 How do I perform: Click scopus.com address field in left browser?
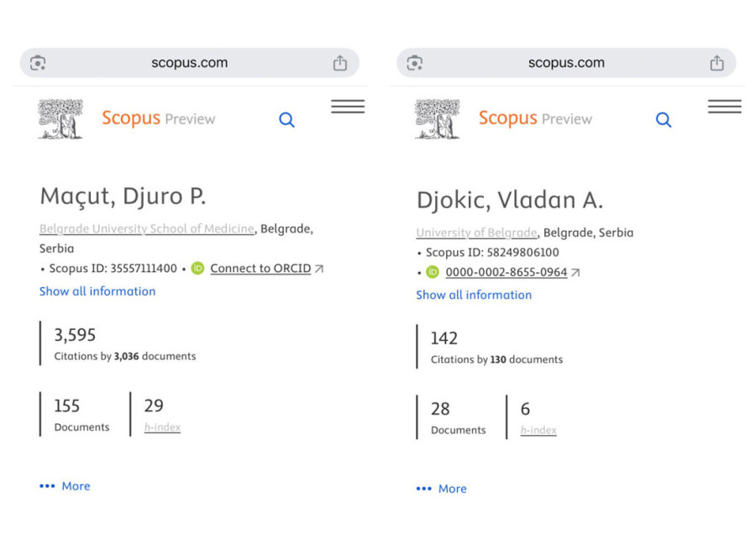(x=189, y=63)
